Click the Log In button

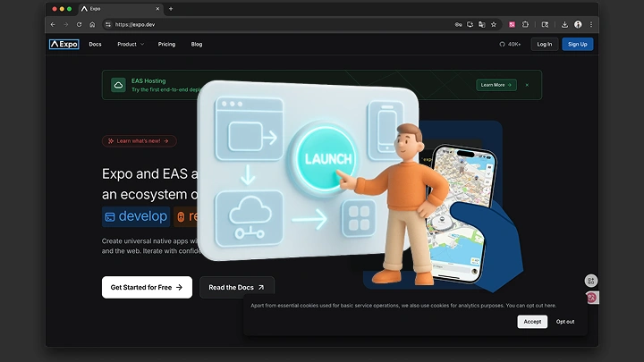tap(545, 45)
